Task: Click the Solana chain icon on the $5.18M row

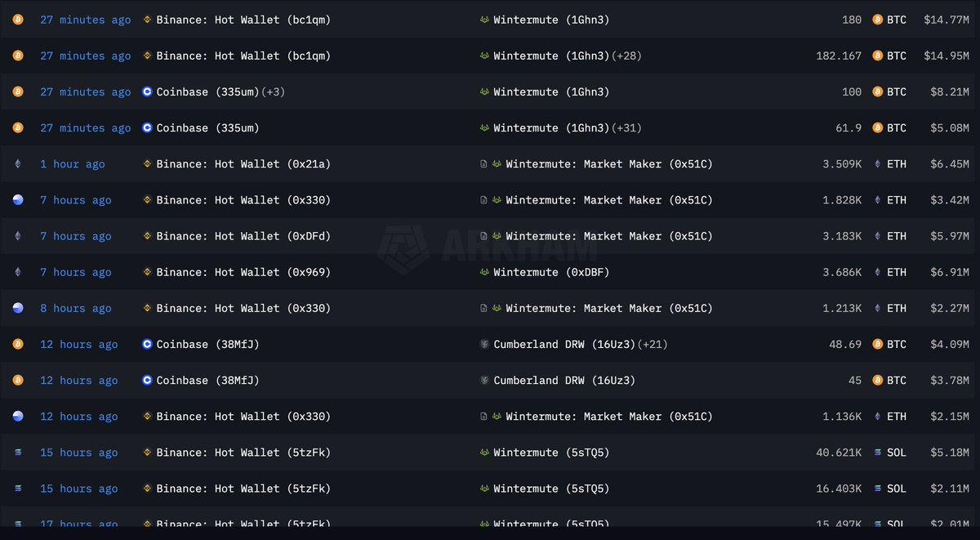Action: [18, 453]
